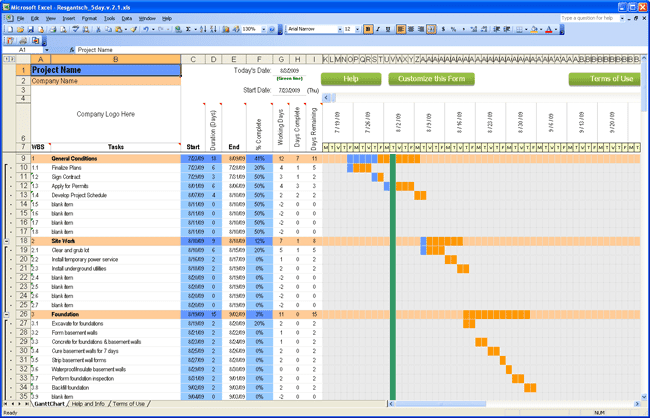
Task: Switch to Help and Info sheet tab
Action: (88, 404)
